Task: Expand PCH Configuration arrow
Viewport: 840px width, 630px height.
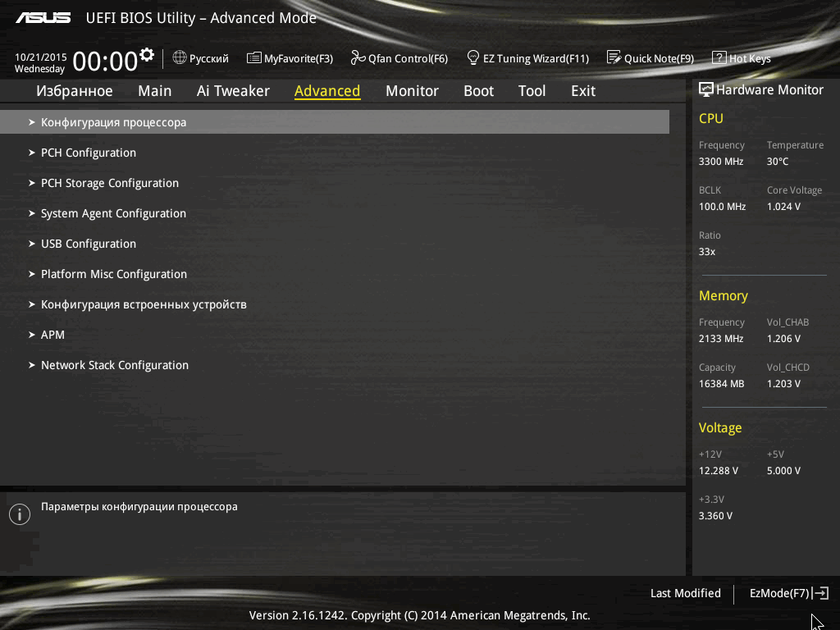Action: pyautogui.click(x=32, y=153)
